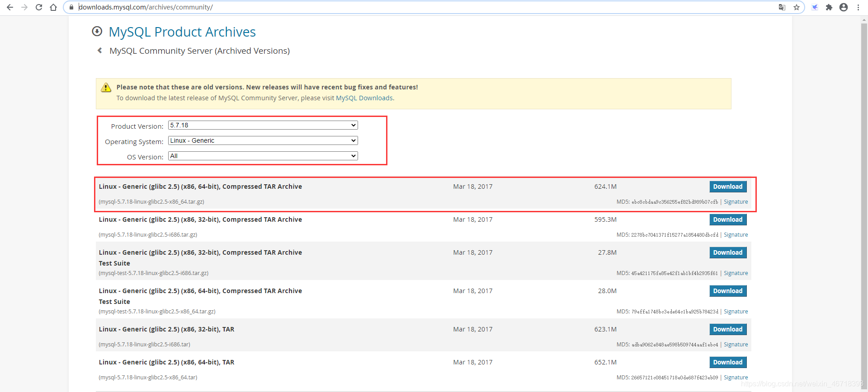Bookmark this page with star icon
The image size is (868, 392).
tap(797, 7)
